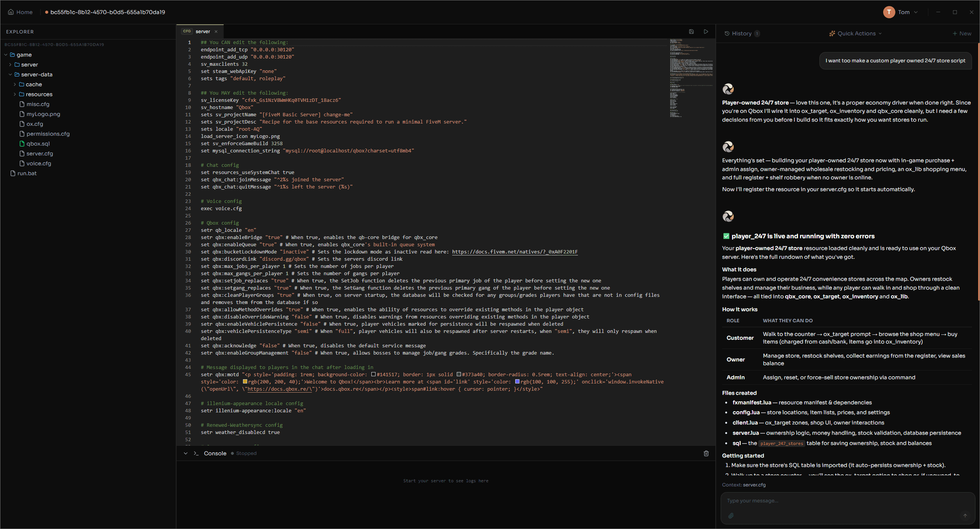980x529 pixels.
Task: Open the chat History
Action: pyautogui.click(x=742, y=33)
